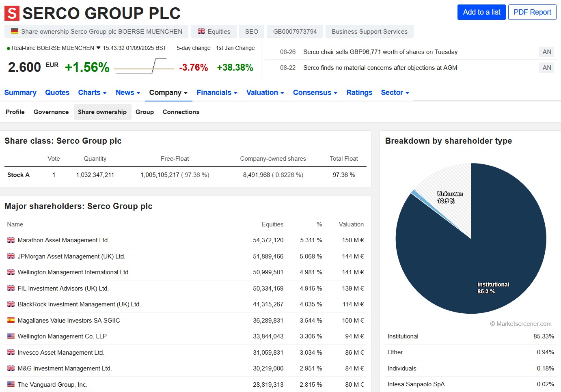Viewport: 561px width, 392px height.
Task: Click the AN badge on the 08-22 news
Action: click(547, 68)
